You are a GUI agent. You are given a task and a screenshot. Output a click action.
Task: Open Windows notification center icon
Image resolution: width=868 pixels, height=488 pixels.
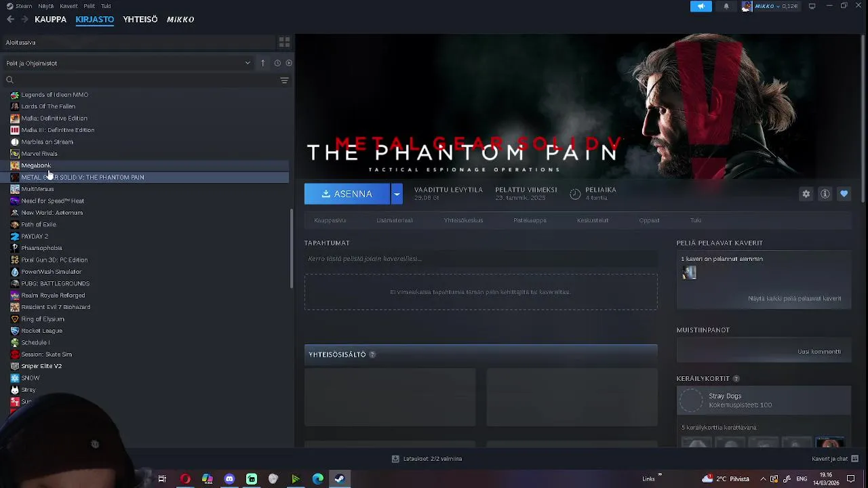(x=851, y=479)
